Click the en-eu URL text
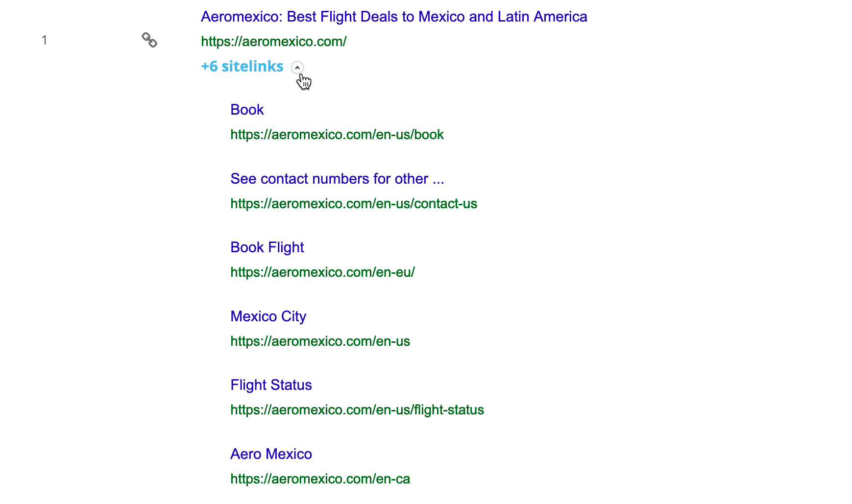The height and width of the screenshot is (504, 852). pos(322,272)
